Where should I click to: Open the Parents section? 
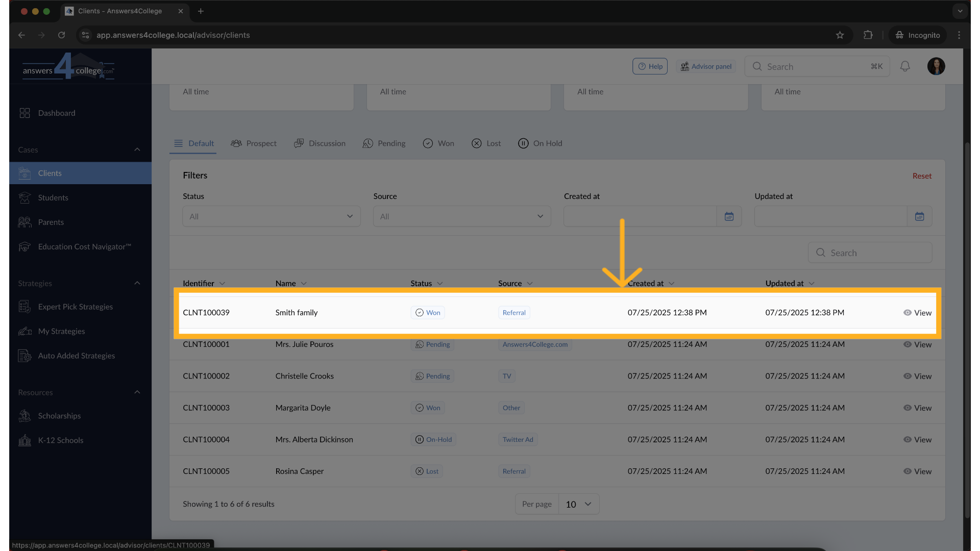pyautogui.click(x=51, y=222)
